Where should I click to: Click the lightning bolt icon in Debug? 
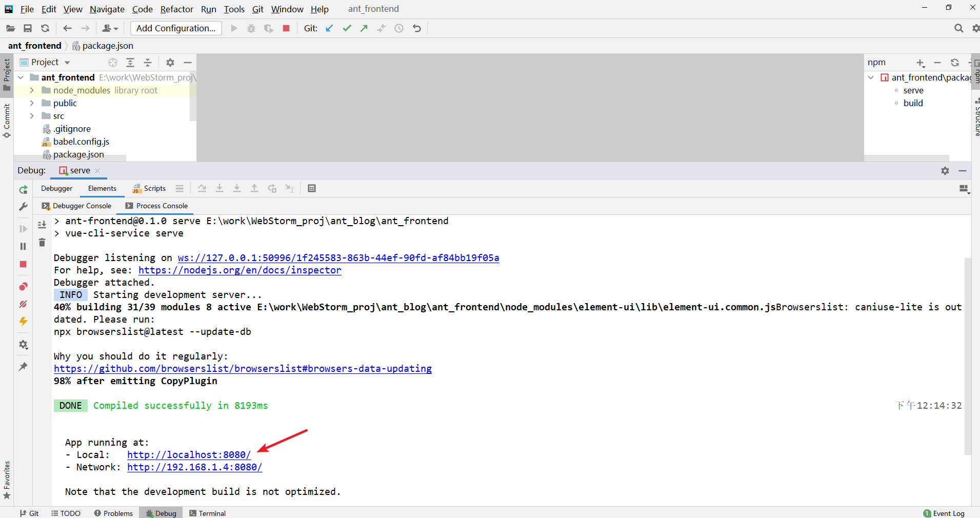23,322
